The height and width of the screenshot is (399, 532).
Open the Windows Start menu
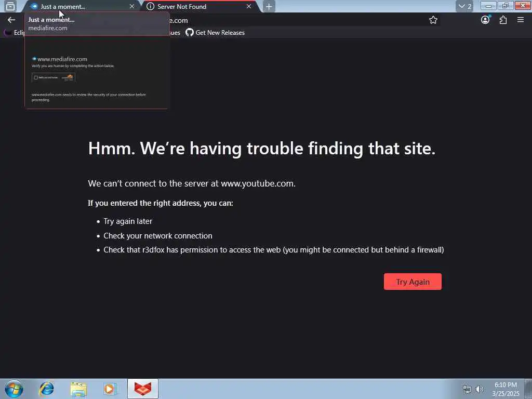[x=14, y=389]
